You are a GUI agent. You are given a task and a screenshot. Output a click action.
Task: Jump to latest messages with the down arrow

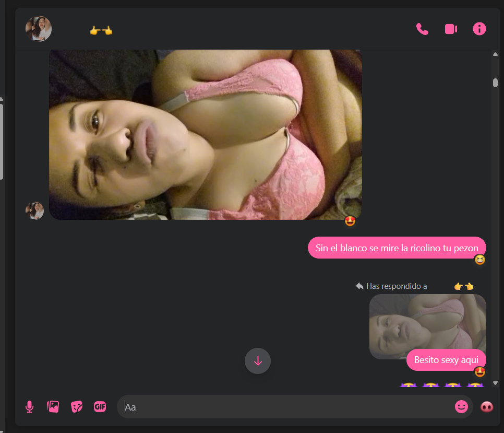pos(257,360)
